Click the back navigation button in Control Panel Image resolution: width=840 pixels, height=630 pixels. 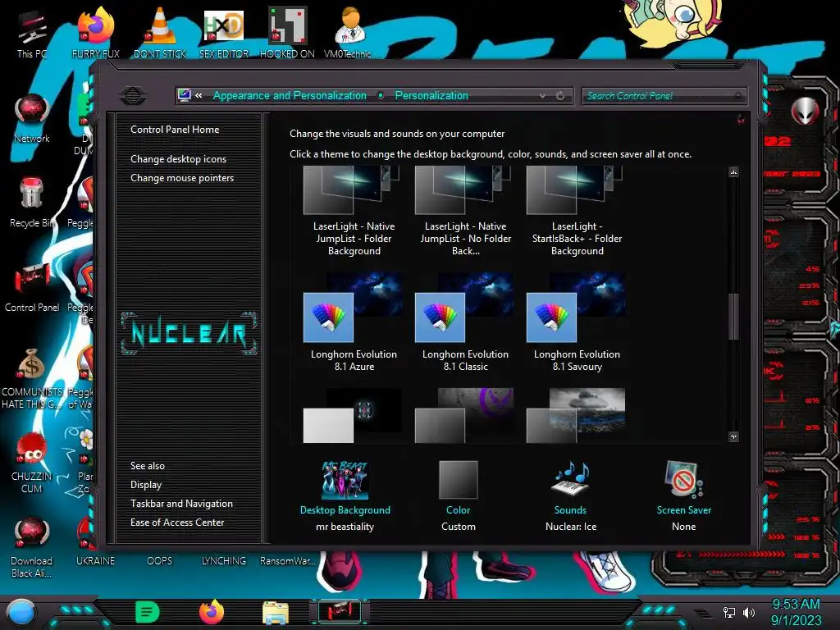click(x=133, y=96)
